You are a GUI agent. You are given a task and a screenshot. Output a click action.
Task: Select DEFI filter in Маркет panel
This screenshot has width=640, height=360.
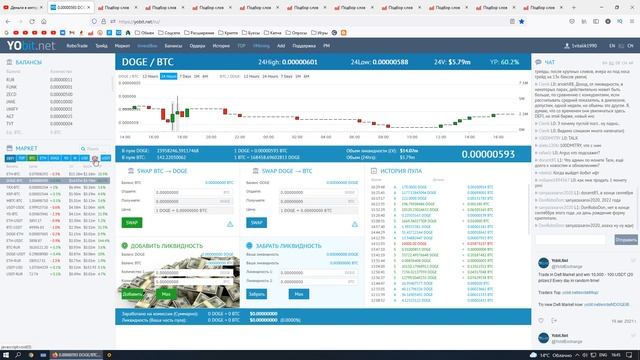[x=11, y=158]
